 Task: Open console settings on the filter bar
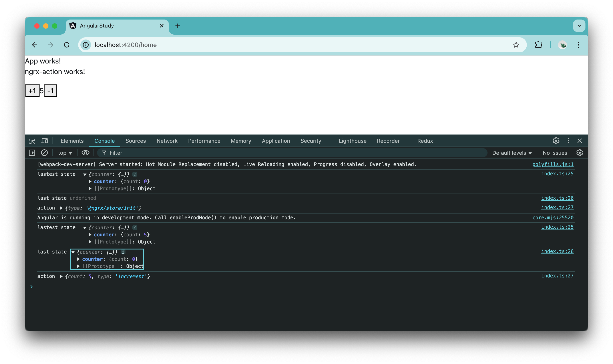click(x=580, y=152)
